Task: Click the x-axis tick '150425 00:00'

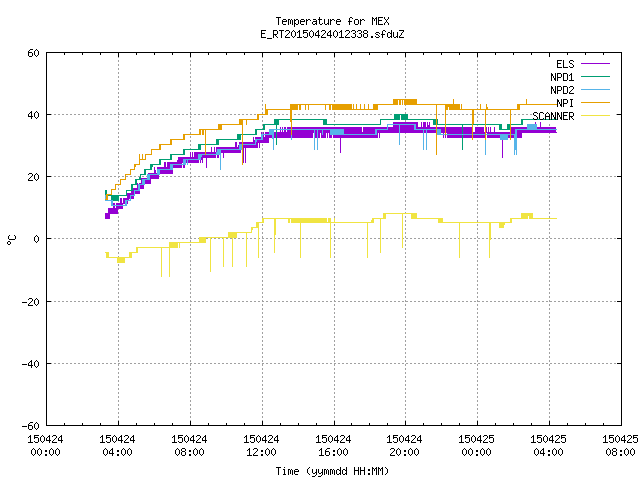Action: click(476, 446)
